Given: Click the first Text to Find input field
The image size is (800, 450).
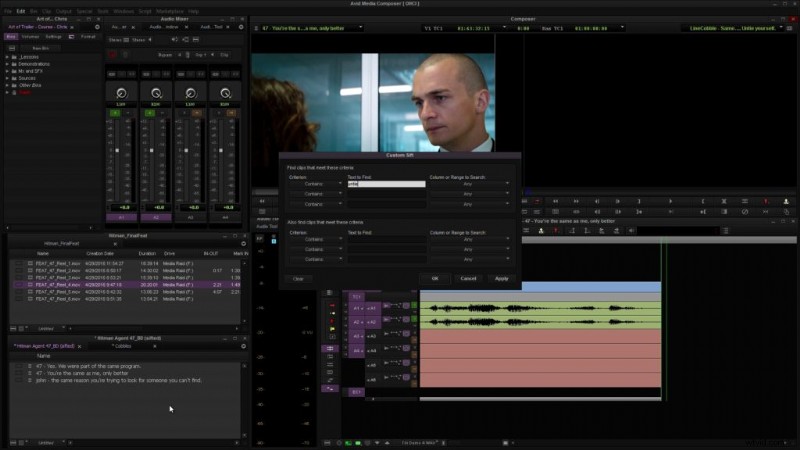Looking at the screenshot, I should pyautogui.click(x=386, y=184).
